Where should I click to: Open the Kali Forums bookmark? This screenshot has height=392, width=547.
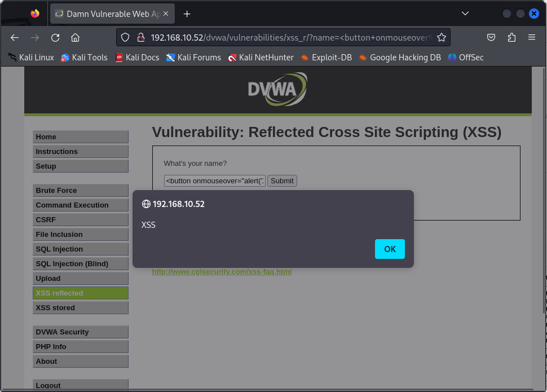coord(193,57)
